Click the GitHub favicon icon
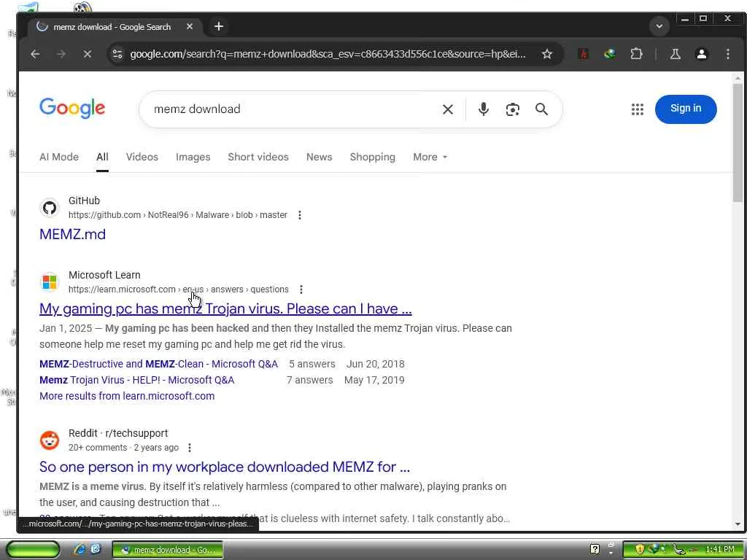747x560 pixels. [x=50, y=208]
